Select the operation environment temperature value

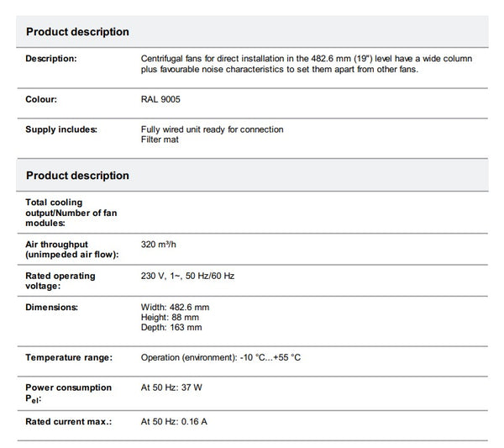(221, 357)
